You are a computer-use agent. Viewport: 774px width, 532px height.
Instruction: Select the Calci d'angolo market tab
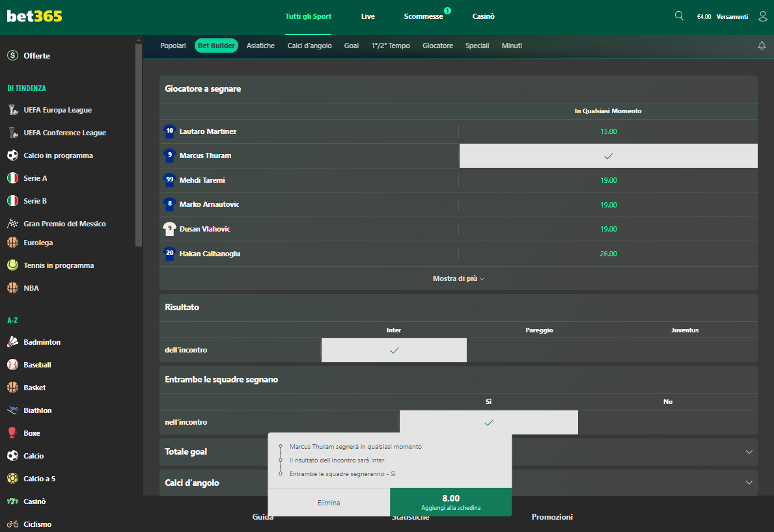(x=309, y=46)
